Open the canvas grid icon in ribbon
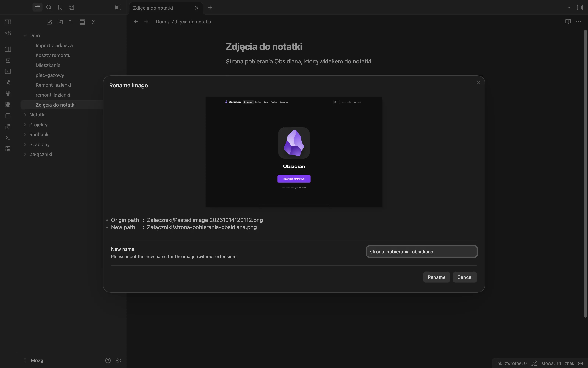 [x=8, y=104]
